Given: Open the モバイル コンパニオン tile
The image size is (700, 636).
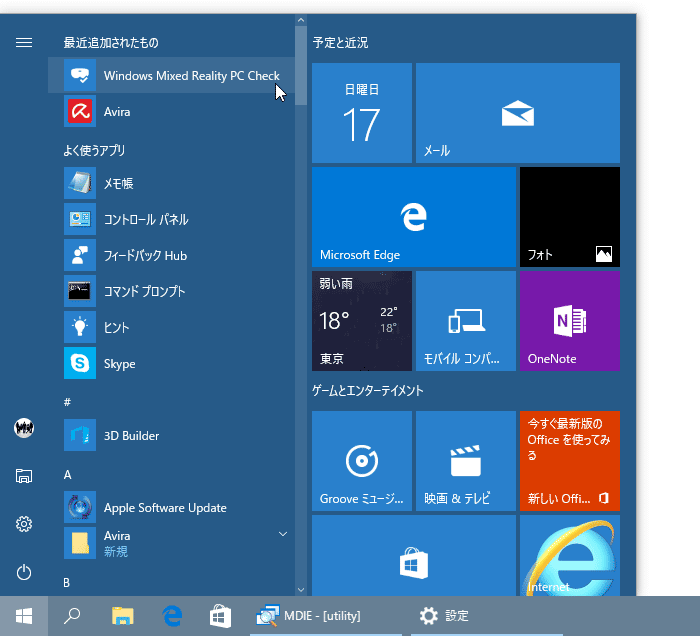Looking at the screenshot, I should pos(466,321).
